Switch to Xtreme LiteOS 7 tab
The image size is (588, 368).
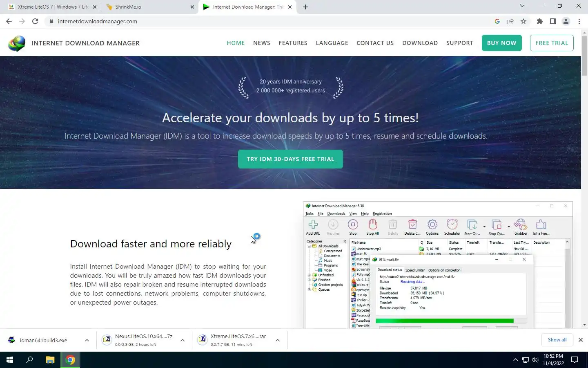52,7
